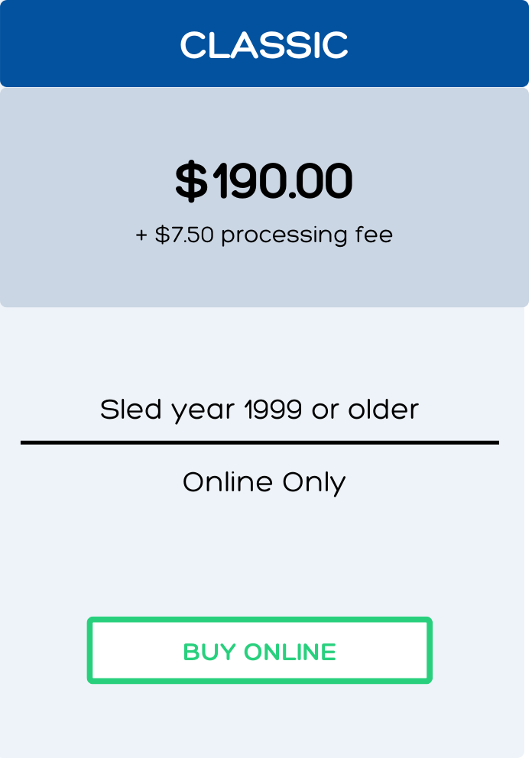Click the year 1999 in the sled text
The height and width of the screenshot is (758, 532).
[x=273, y=410]
